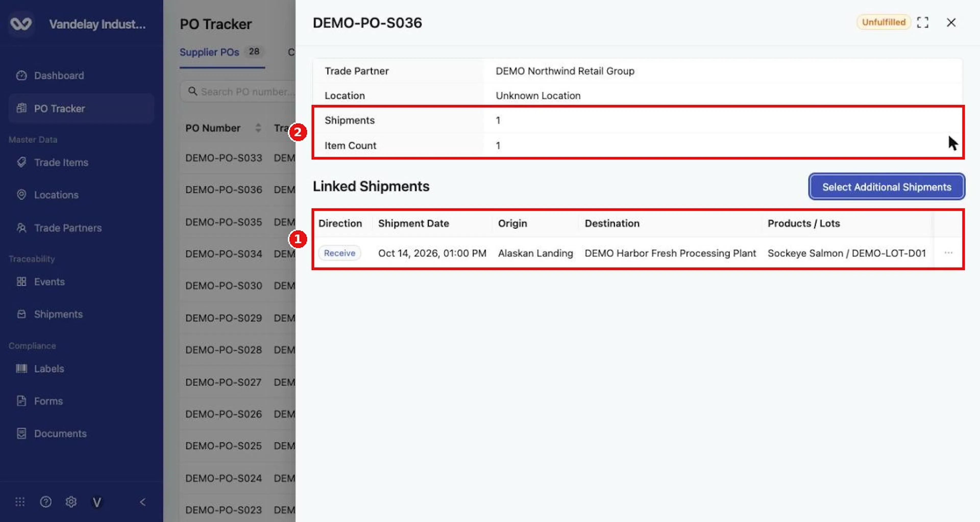Select the DEMO-PO-S026 row
This screenshot has width=980, height=522.
pos(237,414)
